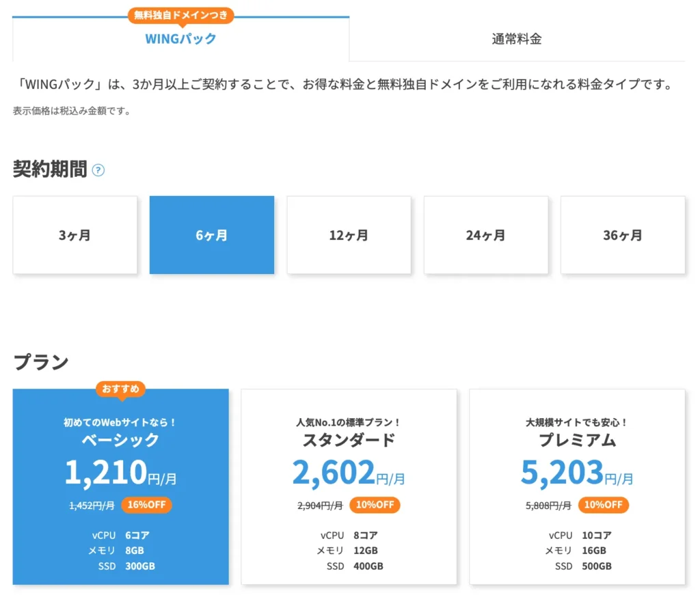Click the orange discount badge under 1,210円

[144, 506]
